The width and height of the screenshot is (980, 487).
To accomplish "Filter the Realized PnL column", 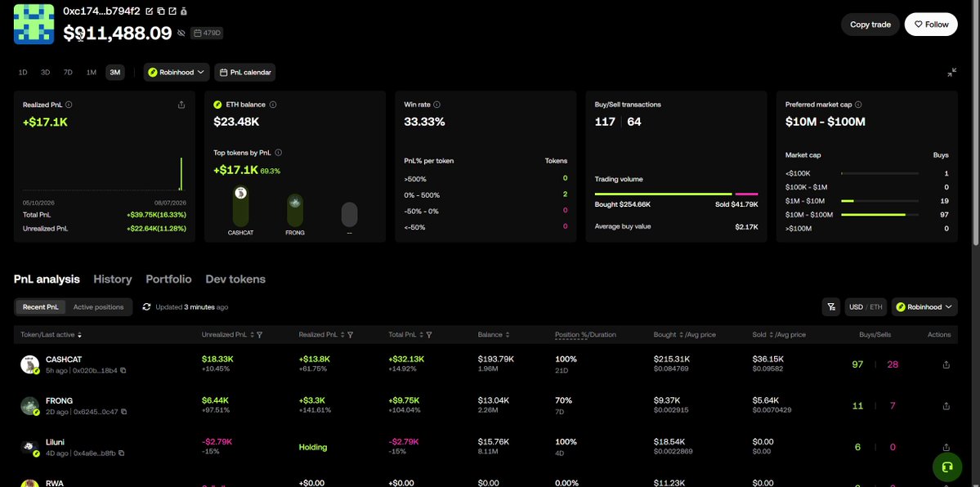I will pyautogui.click(x=350, y=335).
